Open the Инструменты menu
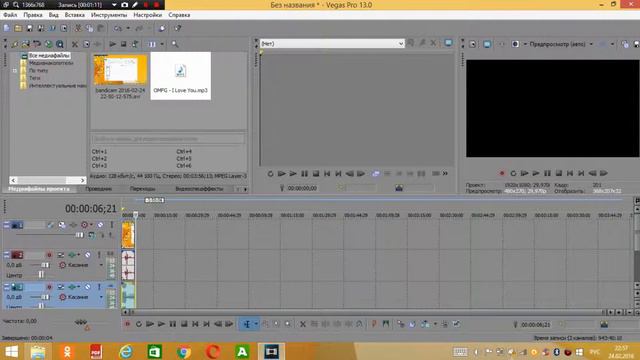This screenshot has width=640, height=360. pyautogui.click(x=109, y=15)
